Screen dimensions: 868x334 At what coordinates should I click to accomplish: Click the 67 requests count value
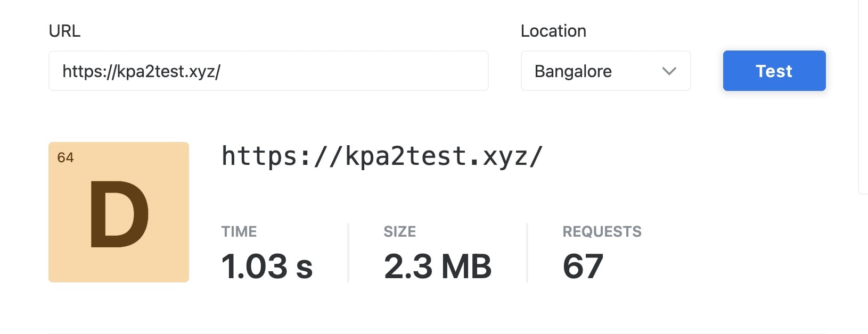(583, 266)
